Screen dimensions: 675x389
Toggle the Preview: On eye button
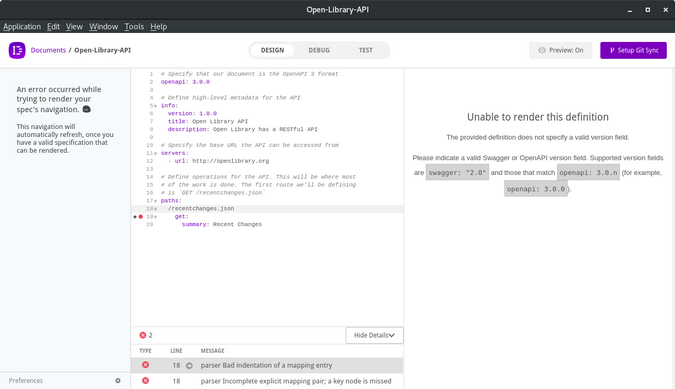tap(560, 50)
